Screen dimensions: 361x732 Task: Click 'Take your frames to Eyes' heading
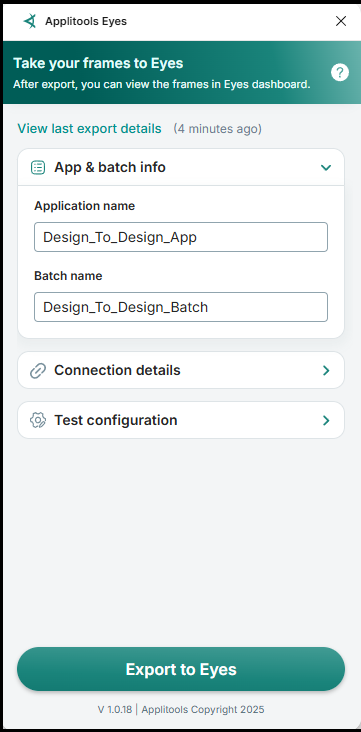pos(98,63)
